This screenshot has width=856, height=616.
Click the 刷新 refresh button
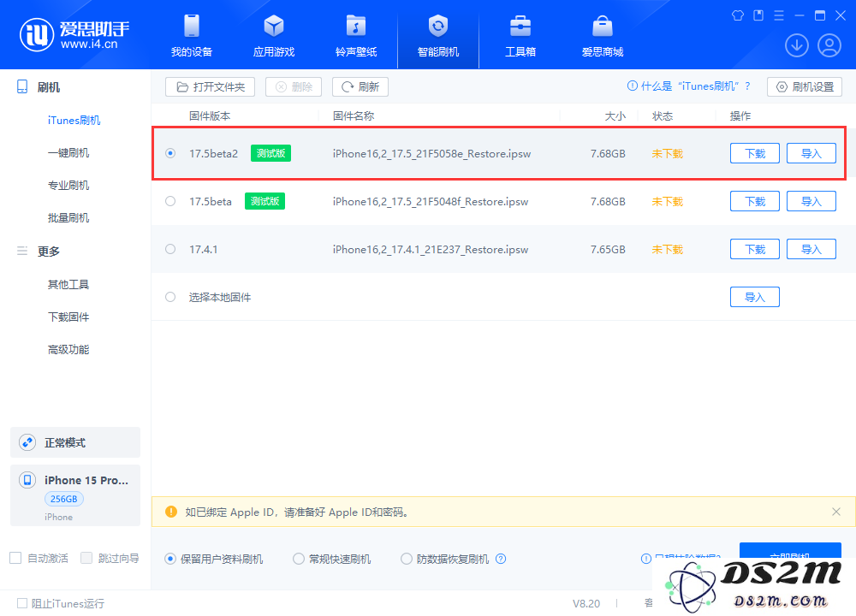(360, 86)
